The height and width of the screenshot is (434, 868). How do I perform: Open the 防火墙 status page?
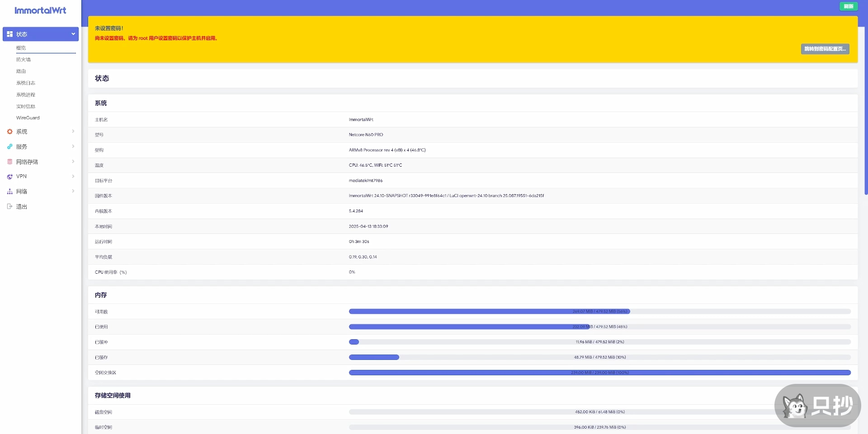click(22, 59)
